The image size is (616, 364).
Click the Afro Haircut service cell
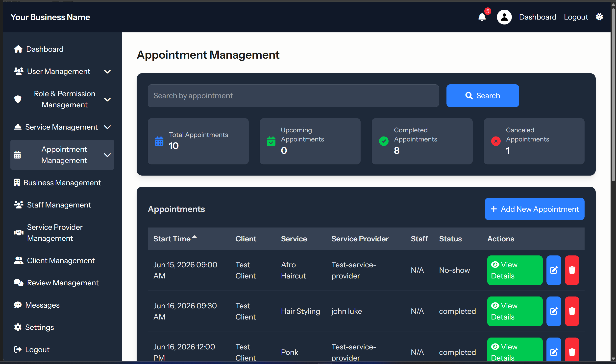293,270
